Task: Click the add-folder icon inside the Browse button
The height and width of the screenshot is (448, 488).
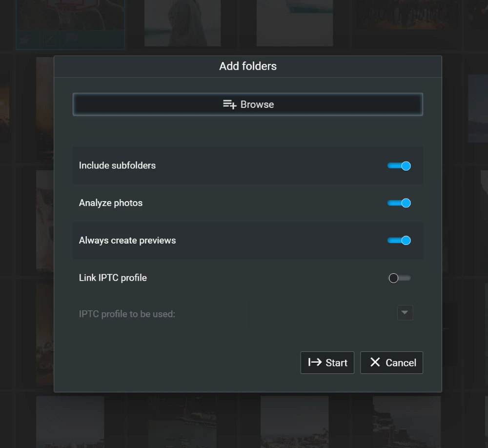Action: point(229,104)
